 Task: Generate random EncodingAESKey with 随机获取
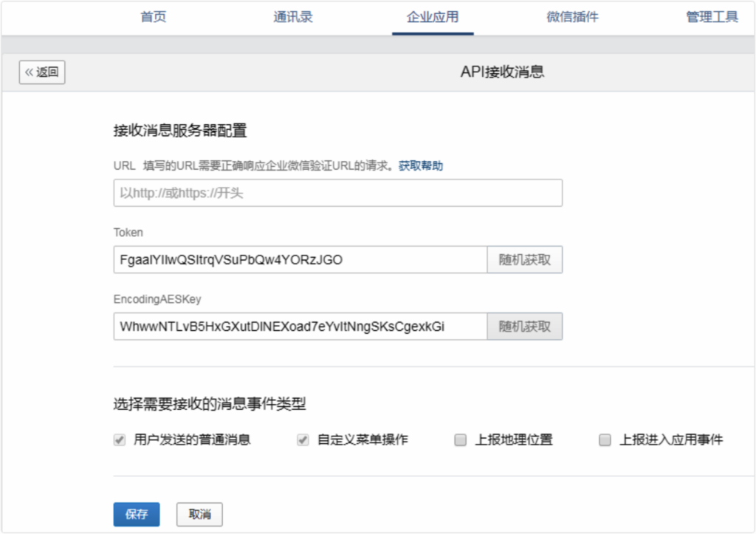[x=524, y=326]
